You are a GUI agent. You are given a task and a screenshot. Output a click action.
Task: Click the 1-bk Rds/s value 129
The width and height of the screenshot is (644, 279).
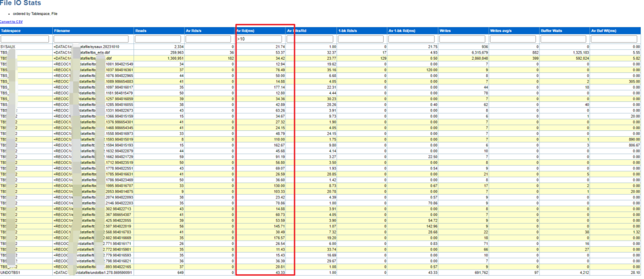[383, 59]
